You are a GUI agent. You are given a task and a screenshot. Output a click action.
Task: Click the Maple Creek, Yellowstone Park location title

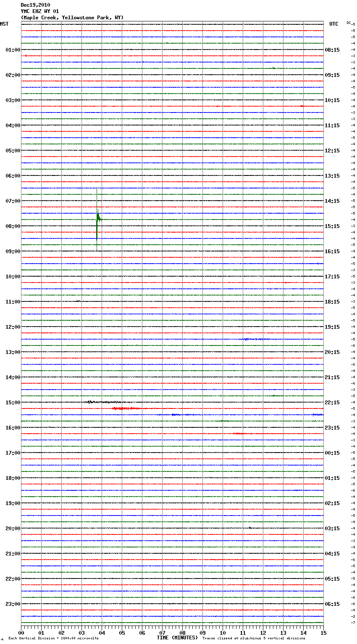(x=72, y=18)
